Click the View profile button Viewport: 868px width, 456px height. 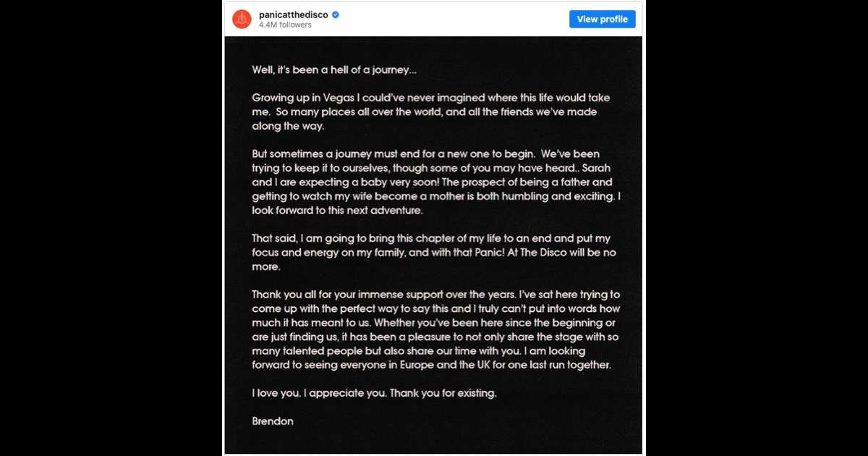pos(603,19)
